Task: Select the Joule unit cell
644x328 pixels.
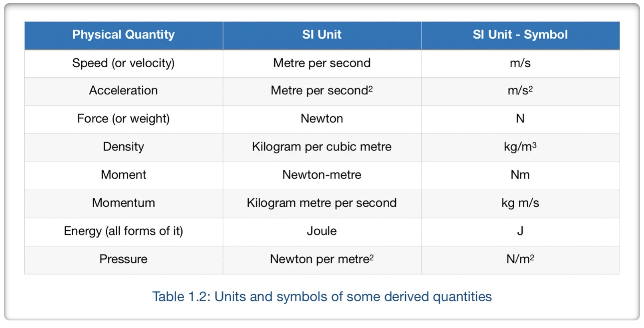Action: tap(322, 231)
